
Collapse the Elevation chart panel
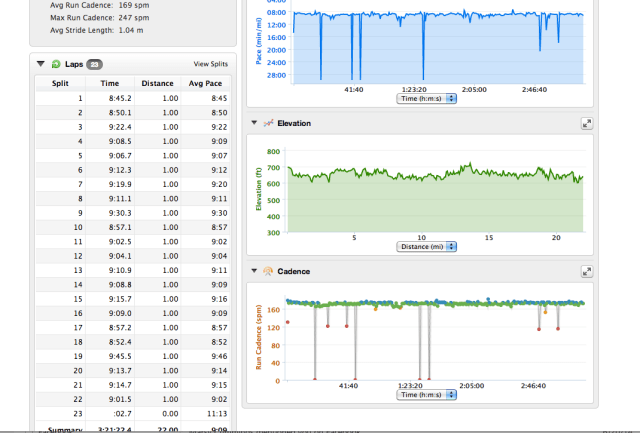(254, 122)
